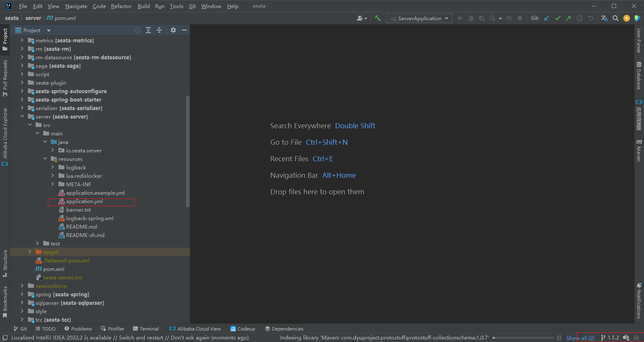644x342 pixels.
Task: Open the File menu
Action: pos(23,6)
